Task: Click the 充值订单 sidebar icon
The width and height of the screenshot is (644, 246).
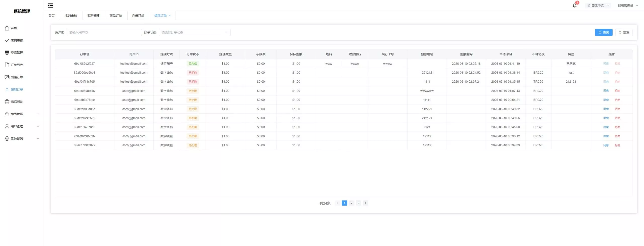Action: [x=7, y=77]
